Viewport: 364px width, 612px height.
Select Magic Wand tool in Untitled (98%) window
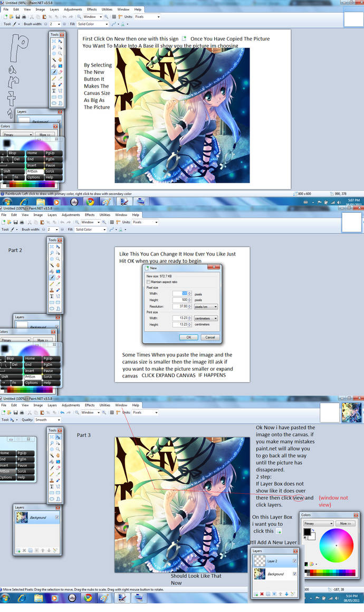pos(54,59)
